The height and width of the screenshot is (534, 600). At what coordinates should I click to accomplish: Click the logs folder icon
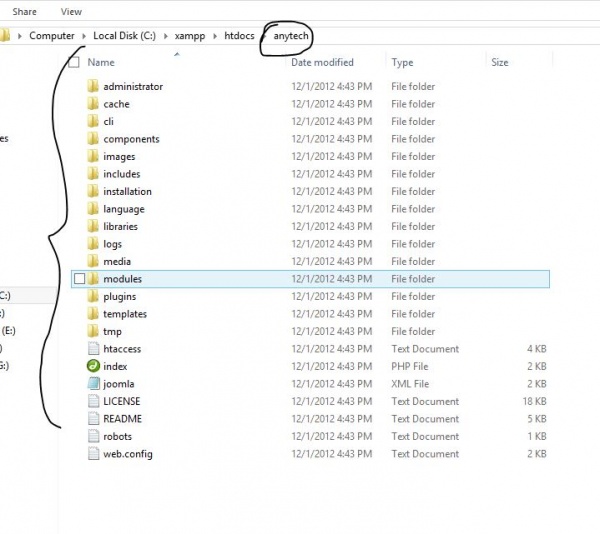click(x=93, y=244)
